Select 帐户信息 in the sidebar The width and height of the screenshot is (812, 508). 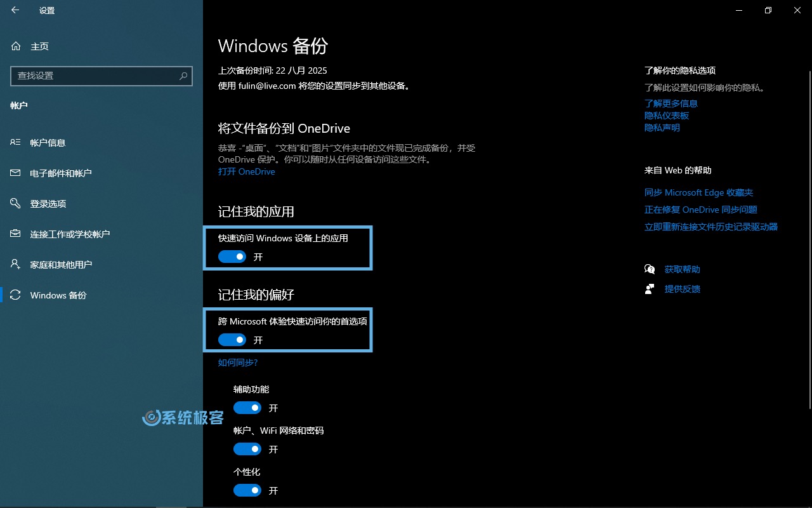[x=101, y=142]
